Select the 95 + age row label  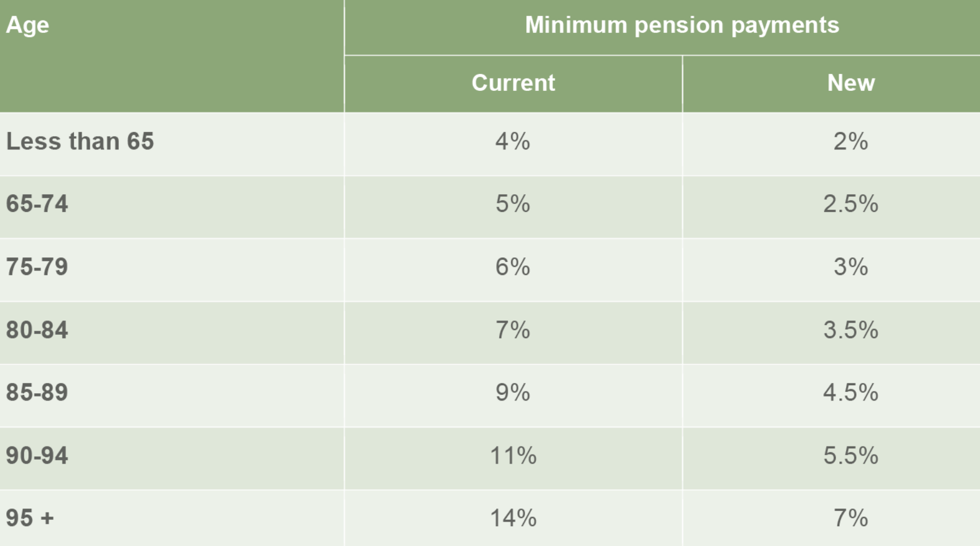click(30, 518)
